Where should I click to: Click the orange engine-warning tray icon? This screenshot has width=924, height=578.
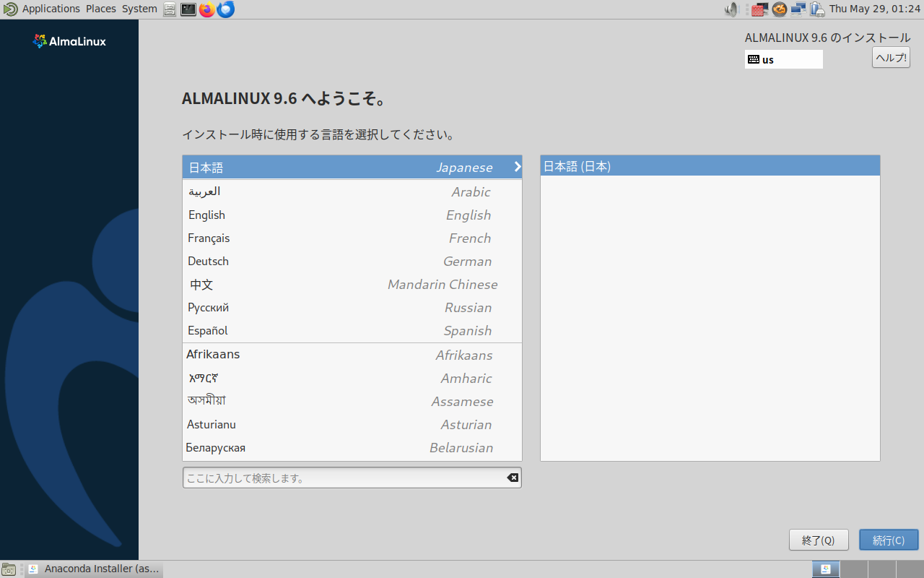[779, 9]
